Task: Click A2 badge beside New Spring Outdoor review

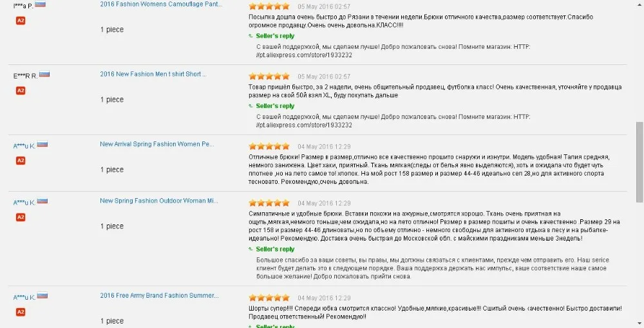Action: coord(21,217)
